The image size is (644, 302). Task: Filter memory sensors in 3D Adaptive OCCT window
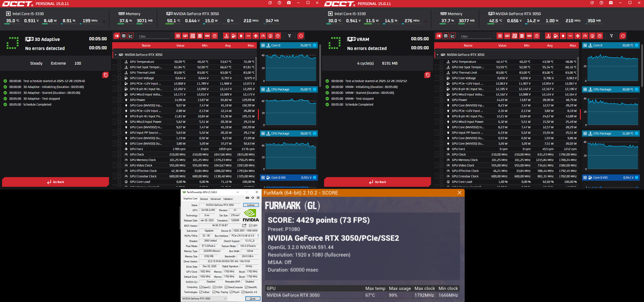pos(207,36)
